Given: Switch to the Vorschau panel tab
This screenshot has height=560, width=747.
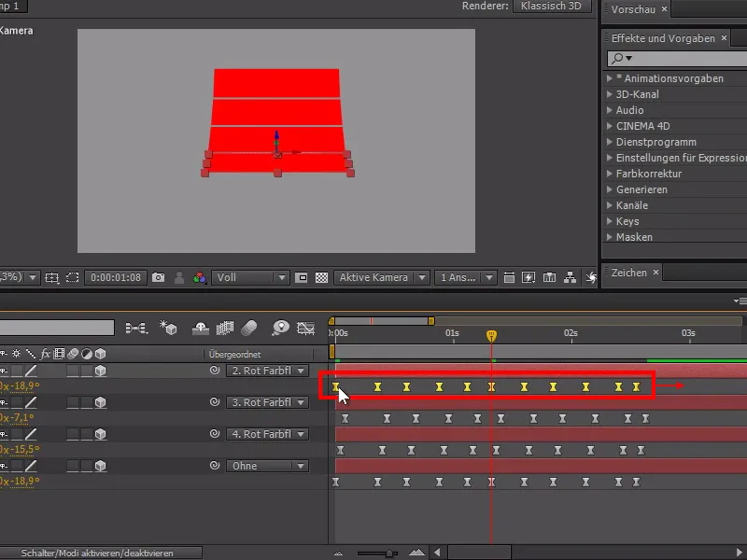Looking at the screenshot, I should click(x=633, y=9).
